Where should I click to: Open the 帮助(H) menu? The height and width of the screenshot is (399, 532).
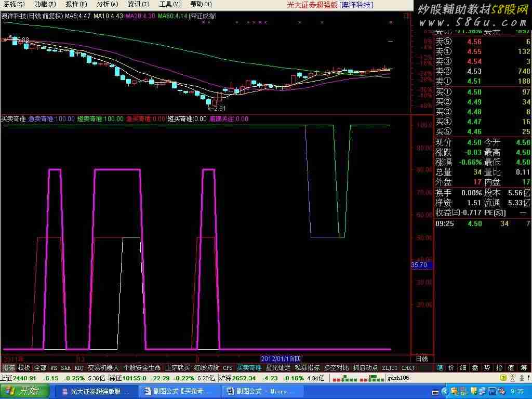pyautogui.click(x=201, y=4)
